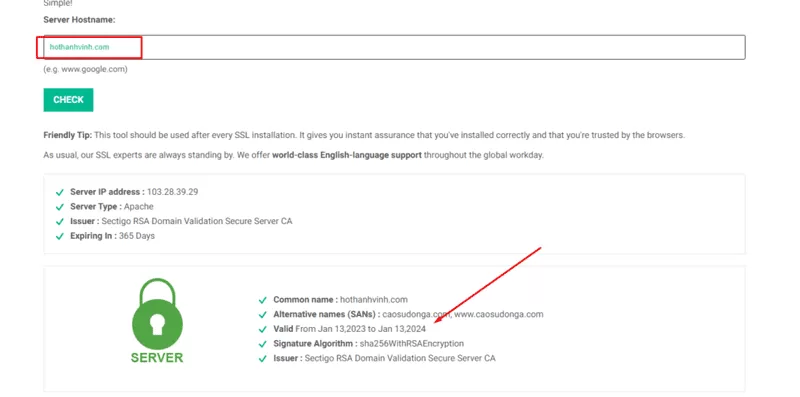Click checkmark beside Issuer in certificate panel
Viewport: 800px width, 397px height.
(263, 359)
